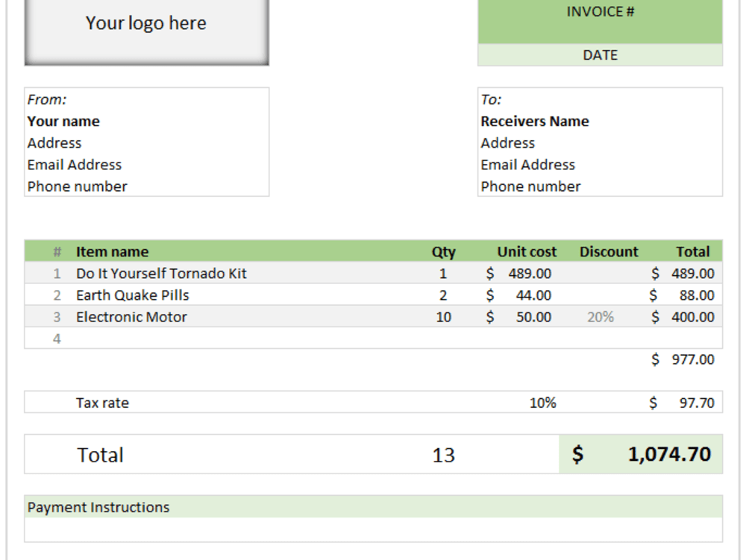
Task: Click the 'Discount' column header
Action: [609, 251]
